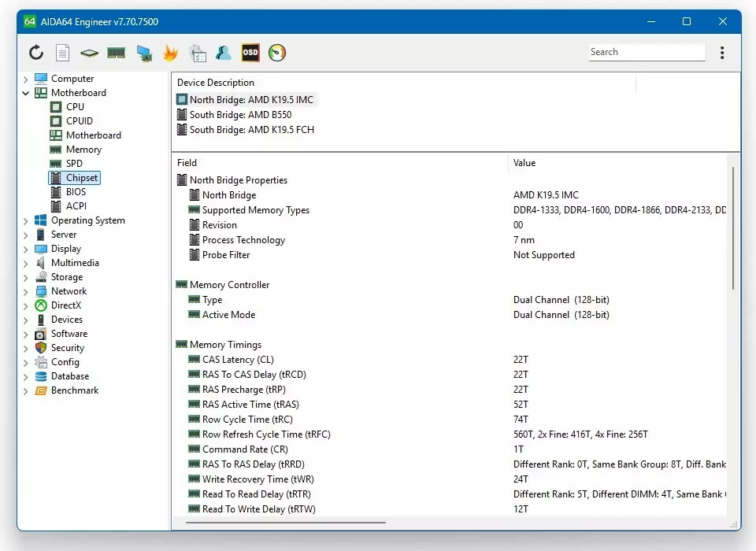
Task: Expand the Config tree node
Action: click(26, 362)
